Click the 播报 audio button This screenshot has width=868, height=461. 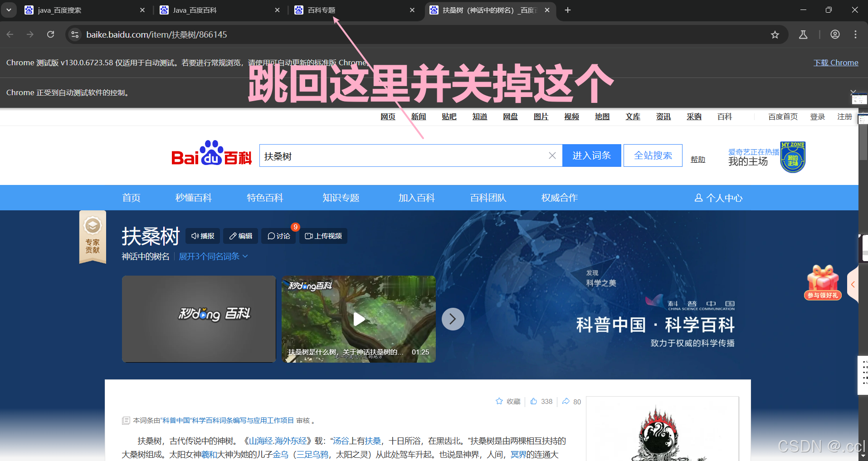point(203,236)
